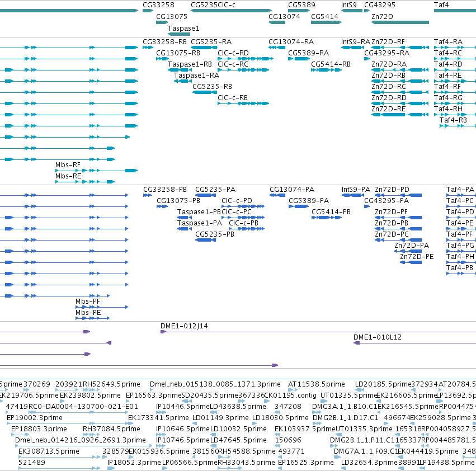Select transcript CG13075-RB
The width and height of the screenshot is (476, 471).
[162, 59]
